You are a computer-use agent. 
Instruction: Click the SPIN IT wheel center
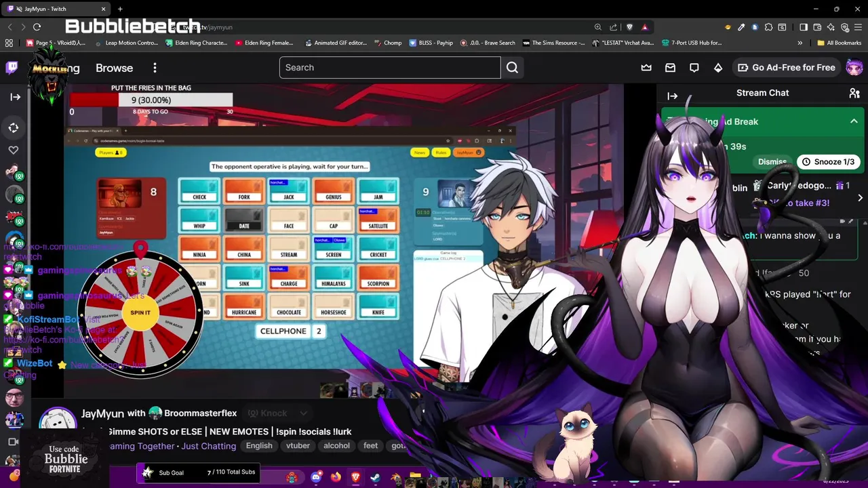pyautogui.click(x=140, y=312)
